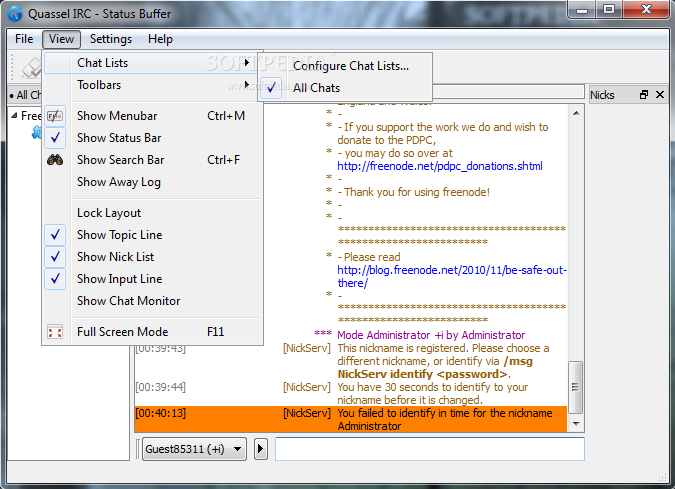Close the View menu
Viewport: 675px width, 489px height.
[61, 39]
